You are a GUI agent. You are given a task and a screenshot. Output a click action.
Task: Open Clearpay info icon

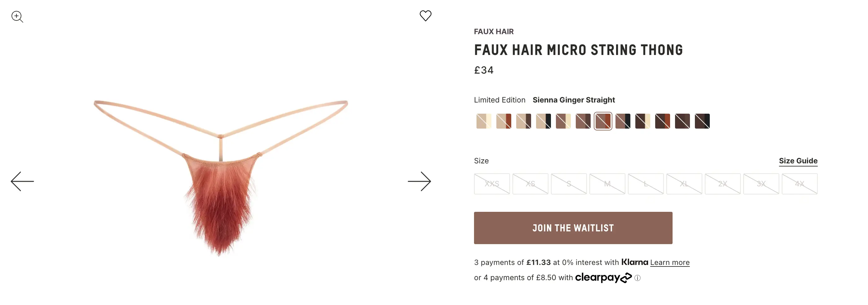(638, 278)
